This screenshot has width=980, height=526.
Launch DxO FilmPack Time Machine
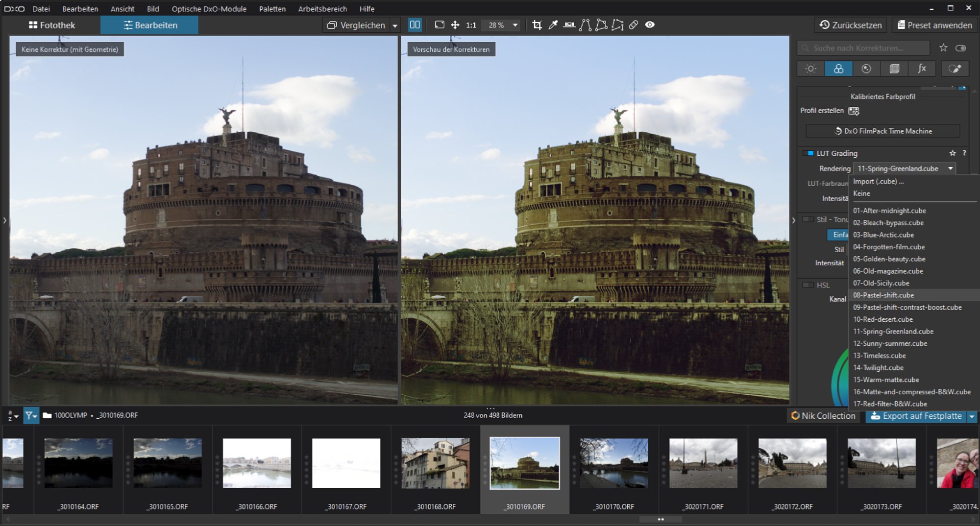882,131
